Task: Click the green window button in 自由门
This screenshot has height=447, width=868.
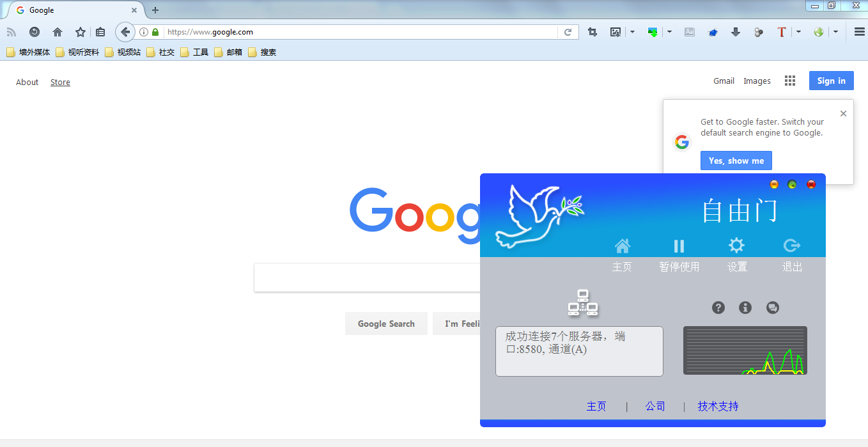Action: 792,184
